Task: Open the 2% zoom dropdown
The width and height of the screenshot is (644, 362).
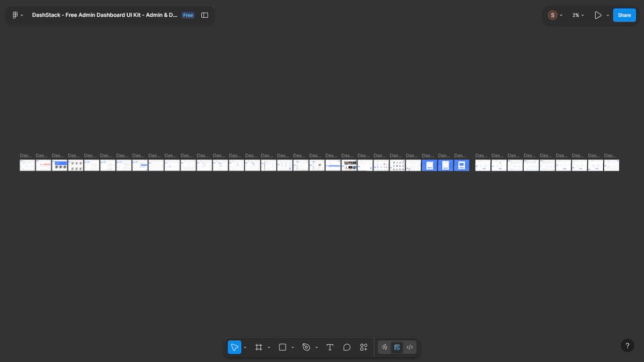Action: [x=578, y=15]
